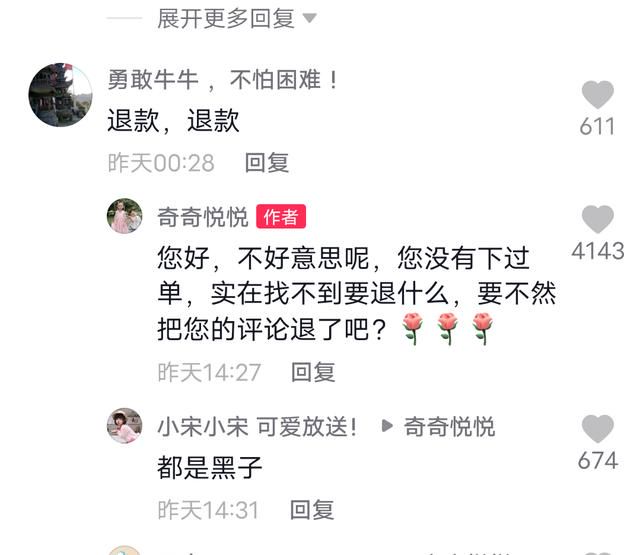The image size is (640, 555).
Task: Expand more replies with 展开更多回复
Action: 225,19
